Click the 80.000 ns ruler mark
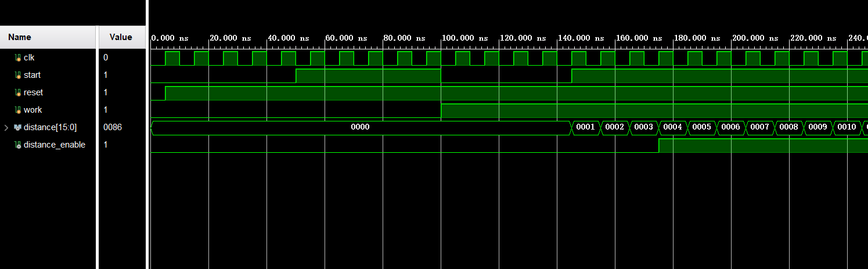Viewport: 868px width, 269px height. [404, 38]
